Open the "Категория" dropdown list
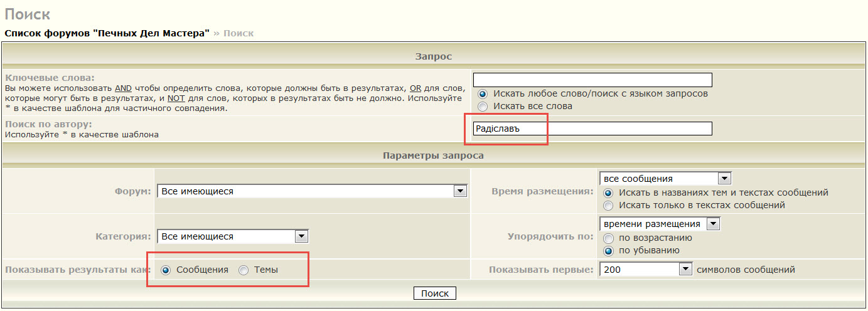The height and width of the screenshot is (311, 868). pos(233,236)
